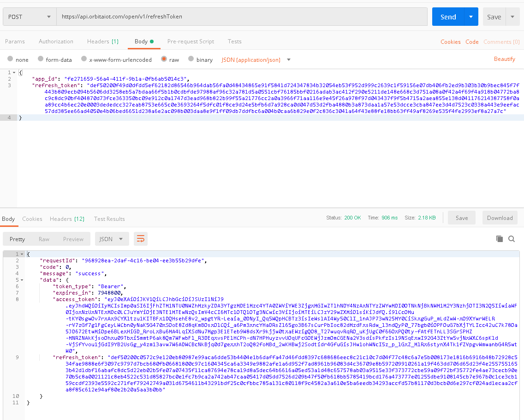Click the Beautify link

(x=504, y=59)
